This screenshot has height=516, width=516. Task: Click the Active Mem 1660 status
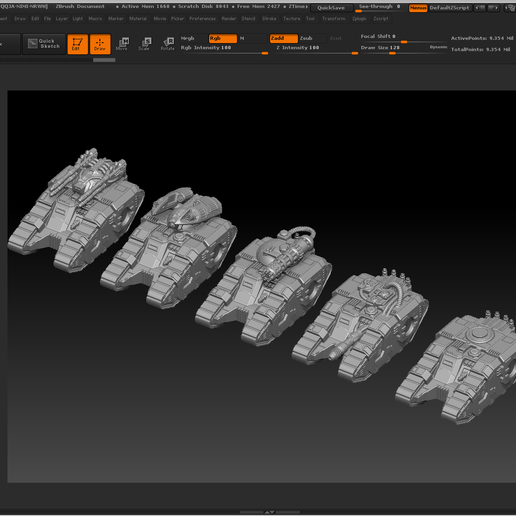(x=145, y=6)
